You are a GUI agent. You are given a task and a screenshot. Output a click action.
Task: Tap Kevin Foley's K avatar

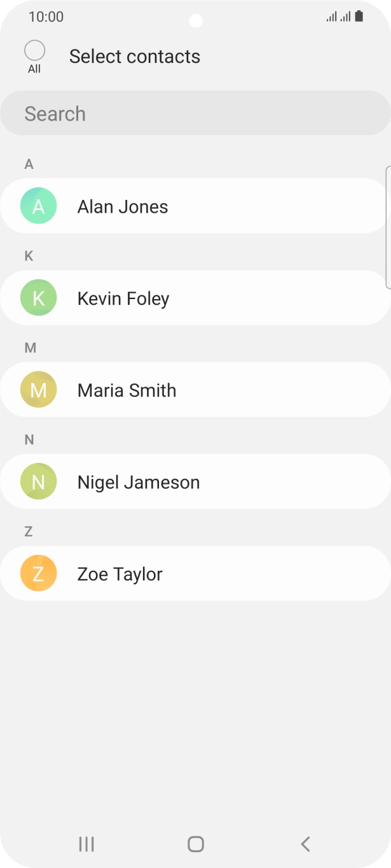coord(39,298)
